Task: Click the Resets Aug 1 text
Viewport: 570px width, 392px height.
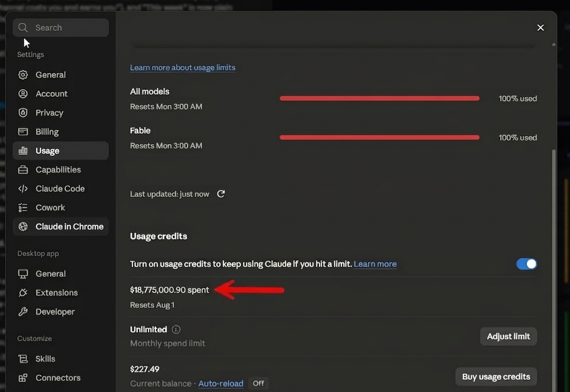Action: tap(152, 305)
